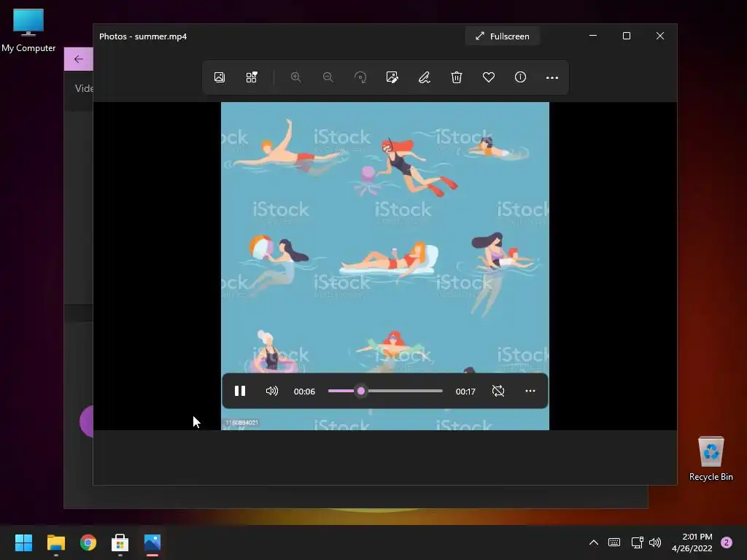The width and height of the screenshot is (747, 560).
Task: Show file info with the info icon
Action: [520, 77]
